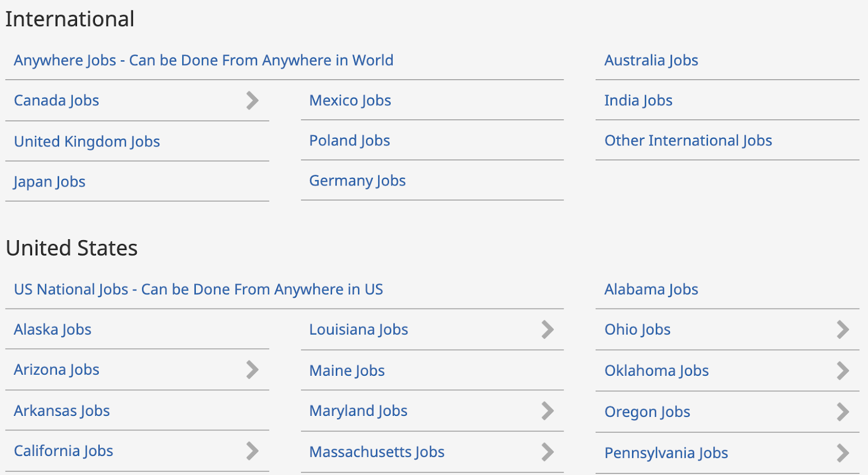Expand the Massachusetts Jobs chevron arrow
This screenshot has width=868, height=475.
click(x=547, y=452)
